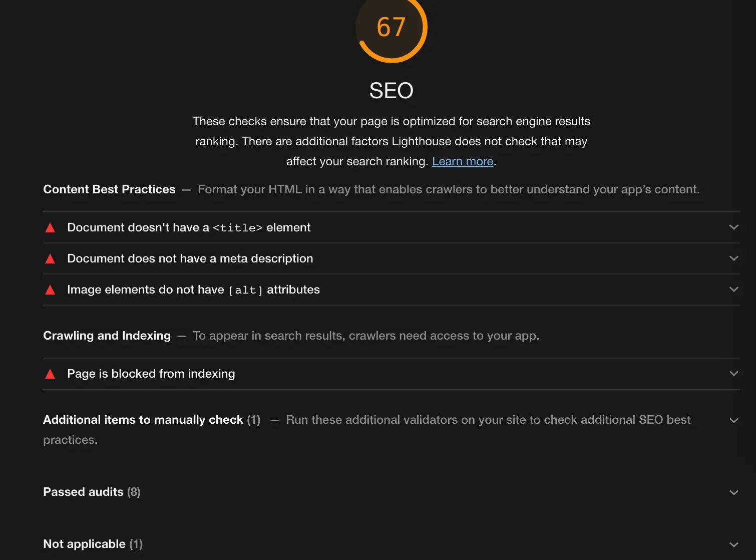Viewport: 756px width, 560px height.
Task: Expand the Not applicable section chevron
Action: (x=734, y=545)
